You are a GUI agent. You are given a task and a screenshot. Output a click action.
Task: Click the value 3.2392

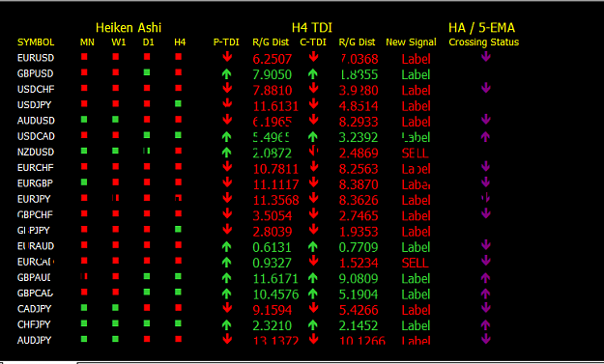pyautogui.click(x=359, y=137)
